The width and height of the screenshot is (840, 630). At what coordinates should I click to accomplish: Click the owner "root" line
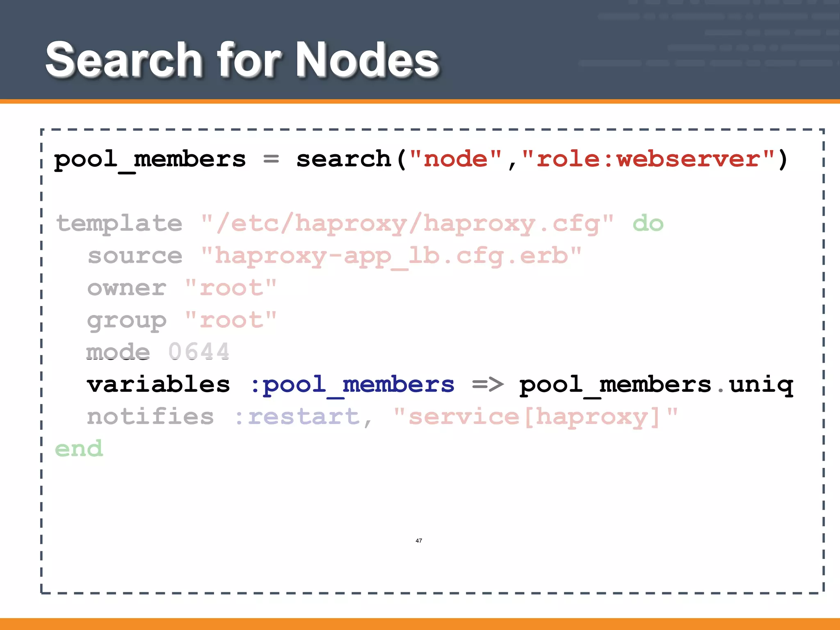(x=182, y=288)
